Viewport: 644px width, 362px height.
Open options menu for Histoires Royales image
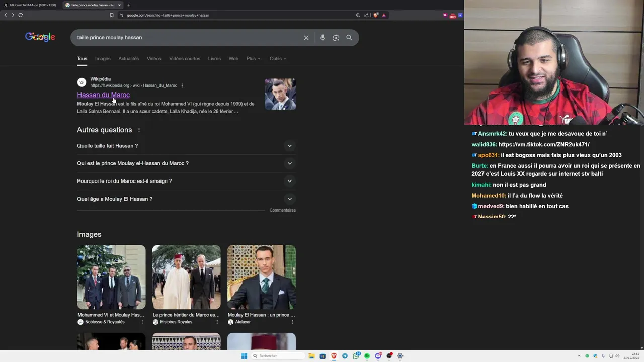217,322
